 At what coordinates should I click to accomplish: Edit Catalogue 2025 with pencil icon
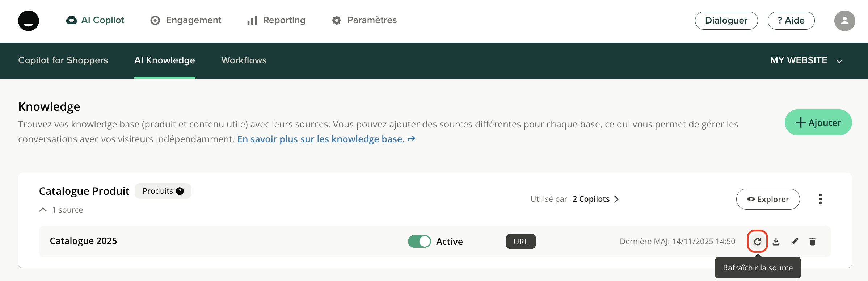[795, 241]
